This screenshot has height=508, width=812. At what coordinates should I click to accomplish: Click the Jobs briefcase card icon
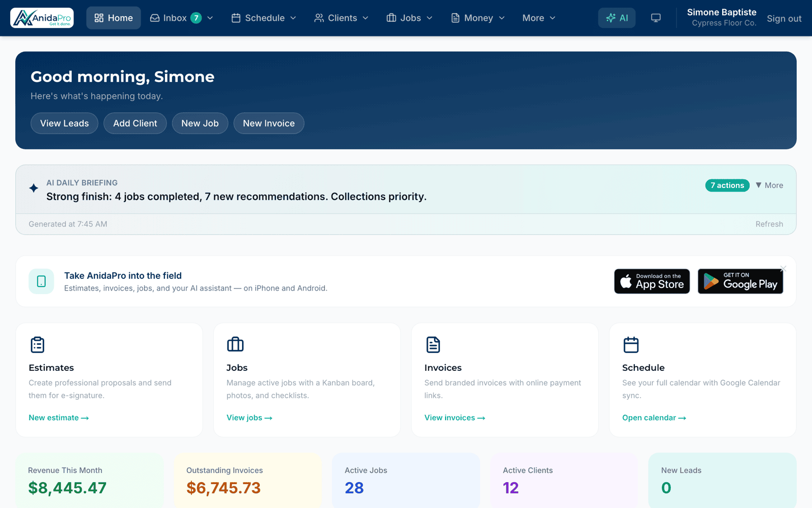[x=235, y=345]
